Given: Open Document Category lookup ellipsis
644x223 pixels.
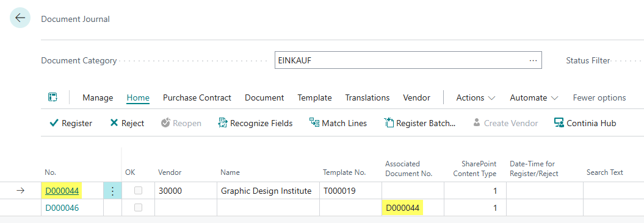Looking at the screenshot, I should click(x=533, y=60).
